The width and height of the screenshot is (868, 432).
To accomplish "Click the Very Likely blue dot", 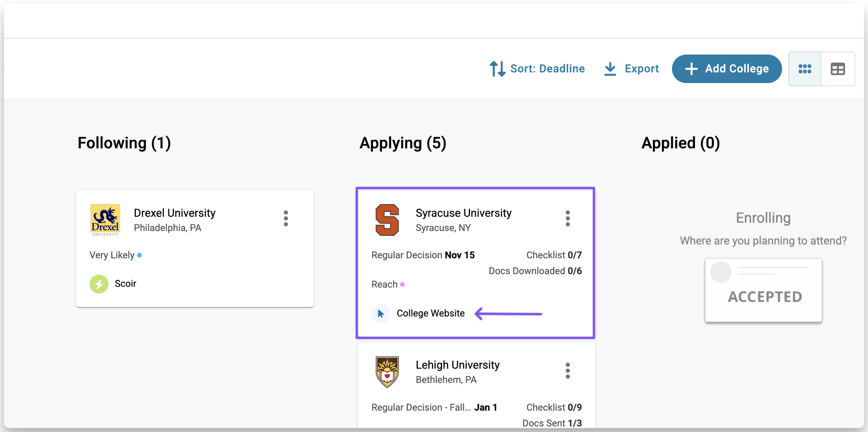I will coord(139,255).
